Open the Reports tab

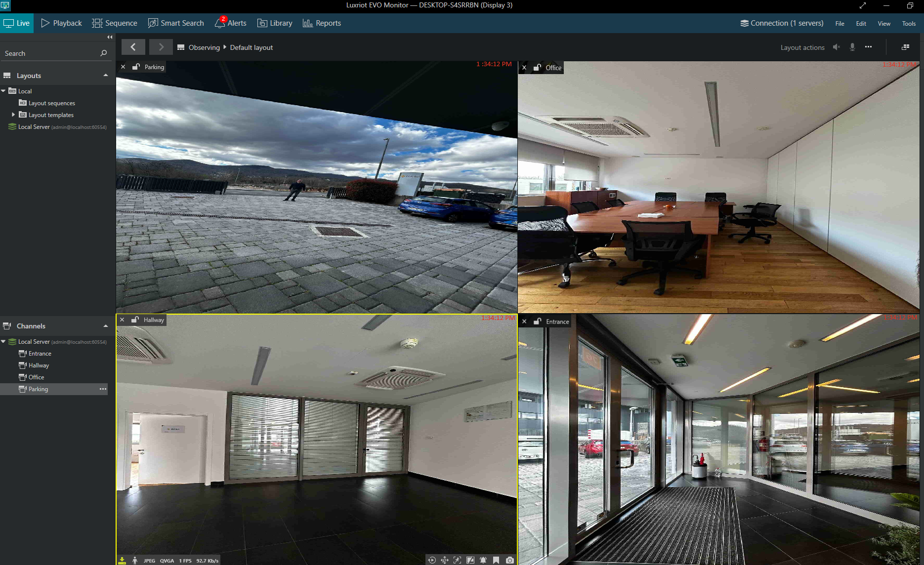coord(322,23)
